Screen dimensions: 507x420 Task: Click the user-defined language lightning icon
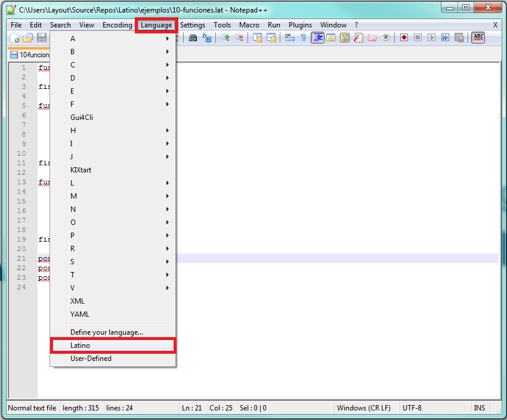pos(331,38)
